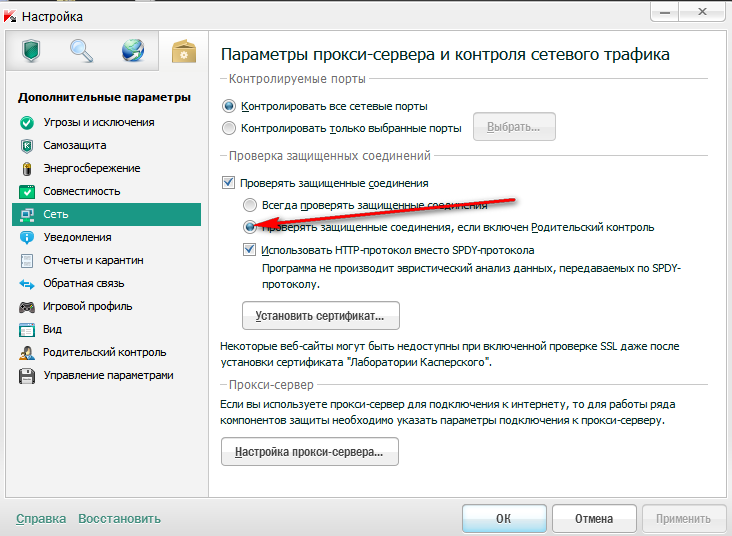This screenshot has width=732, height=536.
Task: Open Энергосбережение settings section
Action: [x=92, y=168]
